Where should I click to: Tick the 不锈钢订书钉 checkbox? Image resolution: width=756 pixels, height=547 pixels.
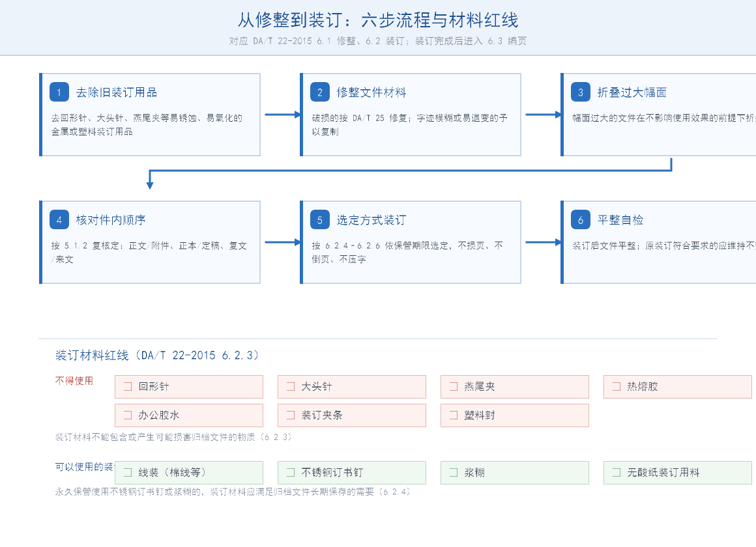[x=291, y=472]
